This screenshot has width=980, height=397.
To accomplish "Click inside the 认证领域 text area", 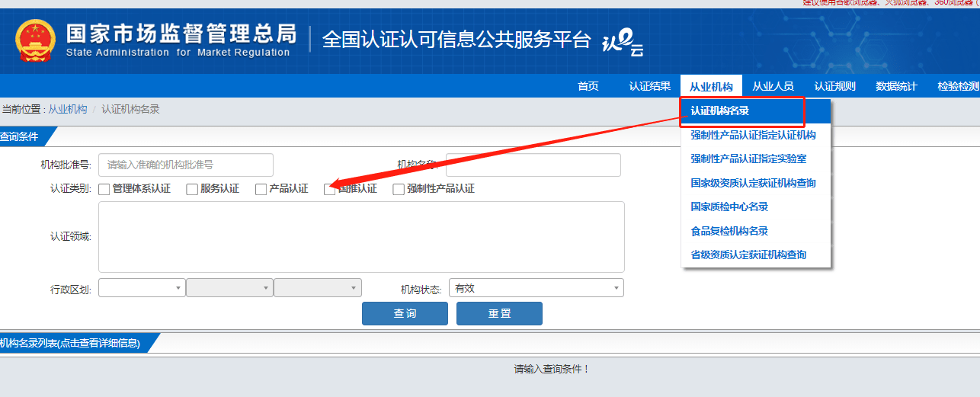I will 361,237.
